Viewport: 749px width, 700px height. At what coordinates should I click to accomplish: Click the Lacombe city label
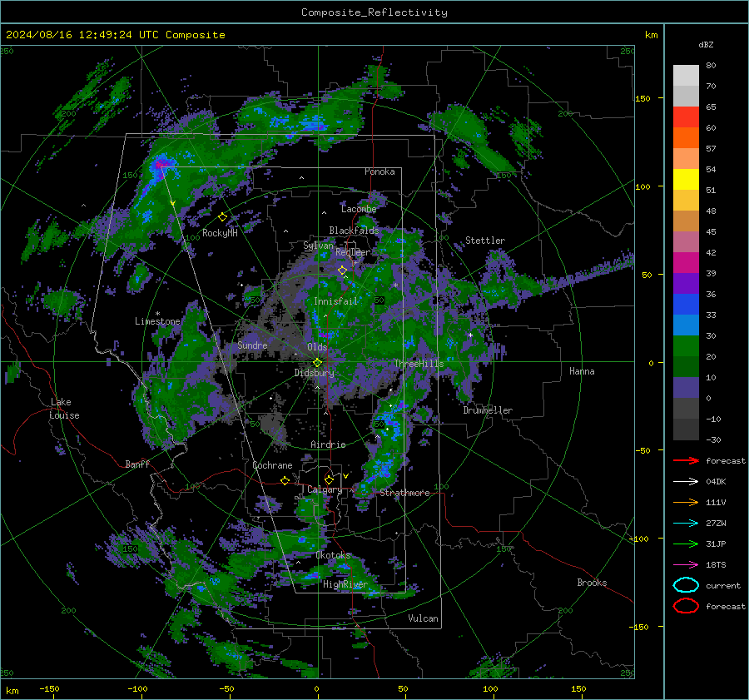click(359, 209)
